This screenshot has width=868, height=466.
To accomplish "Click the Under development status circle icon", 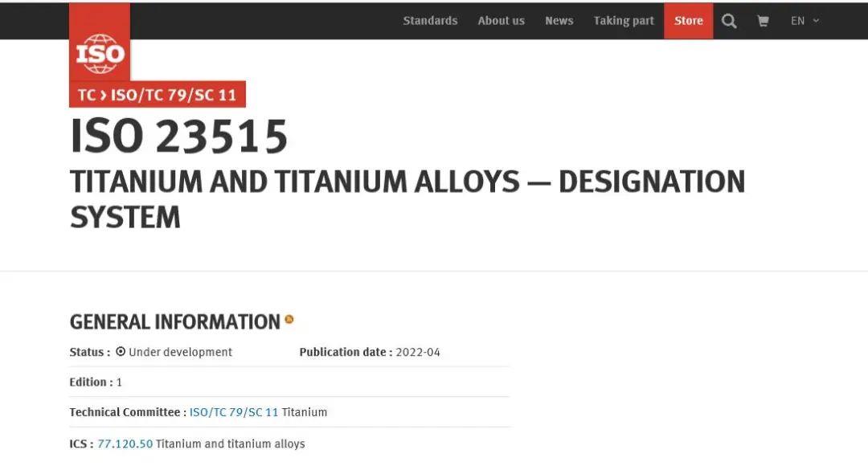I will 121,352.
